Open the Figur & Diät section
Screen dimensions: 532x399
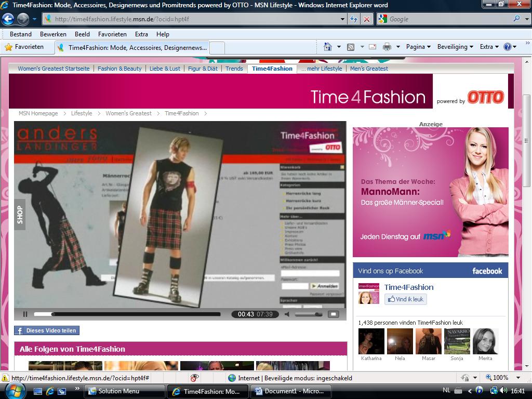point(203,69)
